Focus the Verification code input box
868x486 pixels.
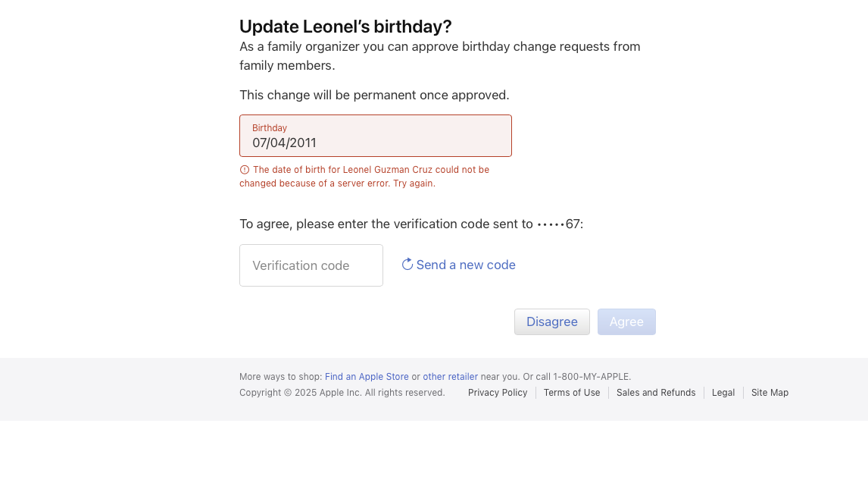[x=311, y=265]
